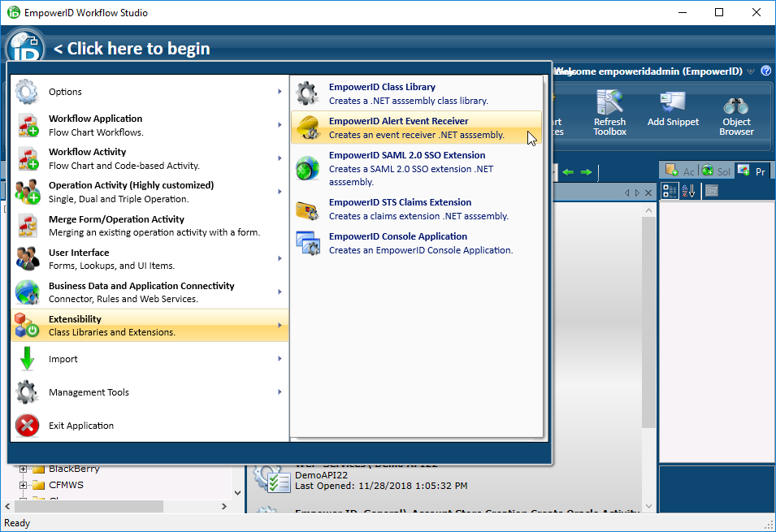Image resolution: width=776 pixels, height=532 pixels.
Task: Click the green back navigation arrow
Action: [569, 171]
